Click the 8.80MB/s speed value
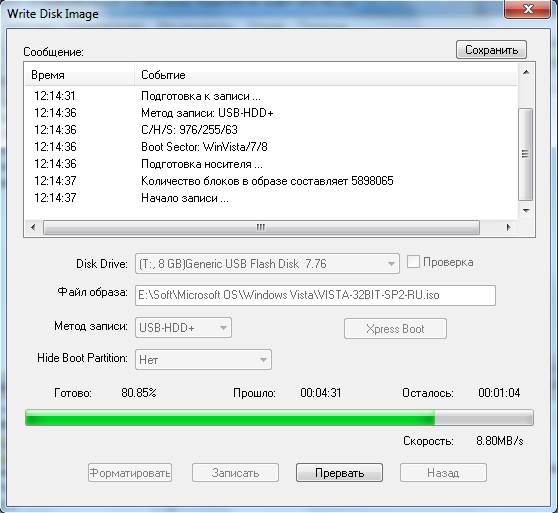This screenshot has height=513, width=558. click(x=500, y=441)
